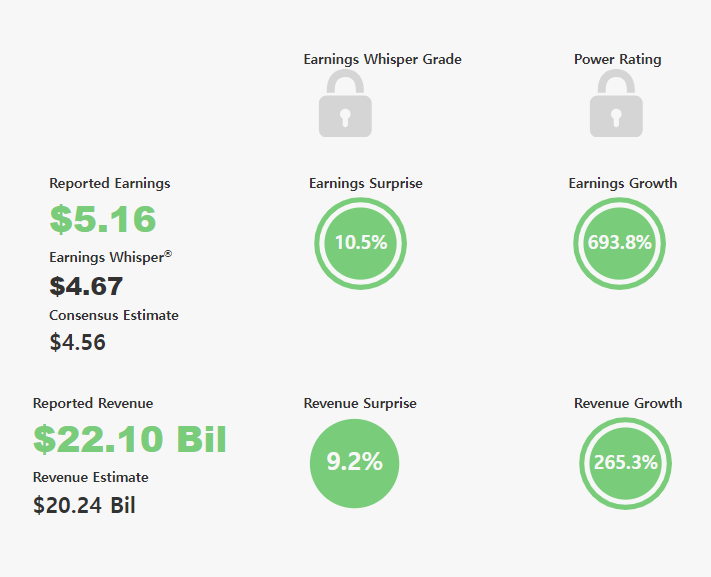Click the Revenue Growth heading
This screenshot has height=577, width=711.
tap(628, 403)
